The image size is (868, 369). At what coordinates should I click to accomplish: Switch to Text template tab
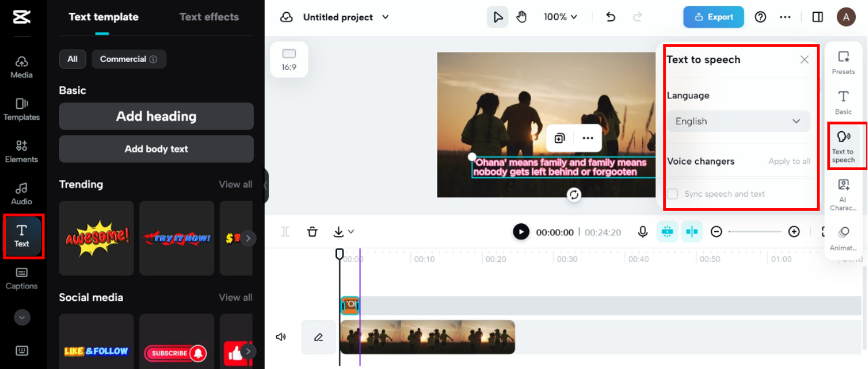103,17
